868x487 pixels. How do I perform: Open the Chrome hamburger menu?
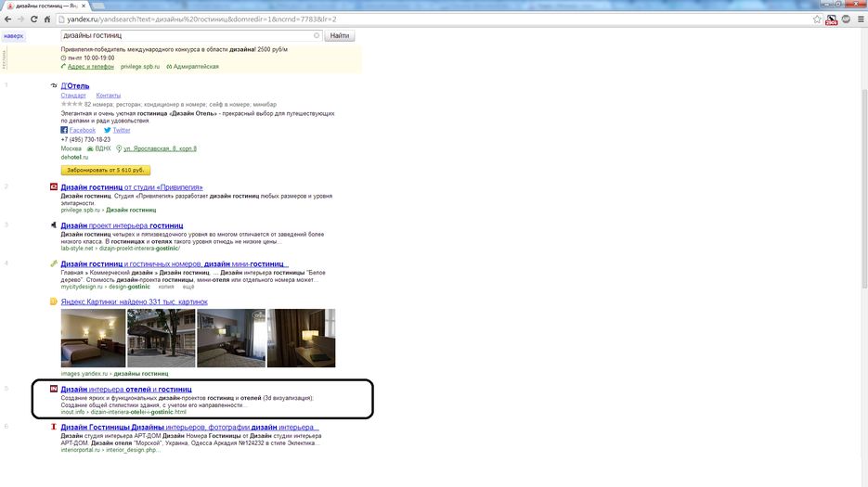click(861, 19)
